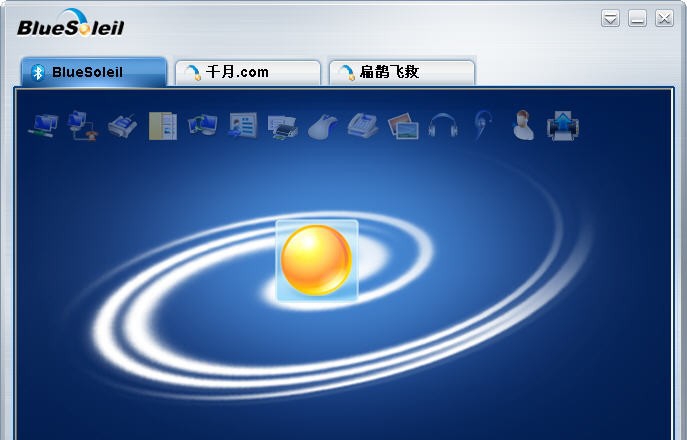Viewport: 687px width, 440px height.
Task: Click the telephone service icon
Action: pos(363,125)
